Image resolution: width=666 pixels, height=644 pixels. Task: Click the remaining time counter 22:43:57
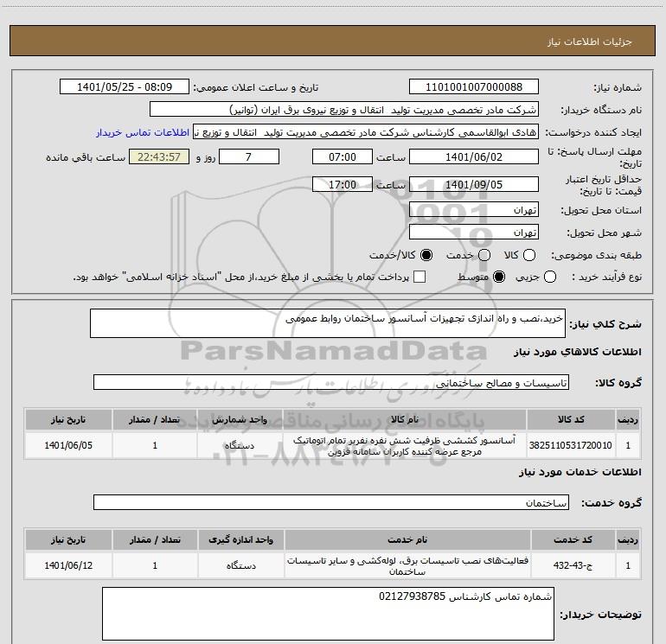coord(159,156)
